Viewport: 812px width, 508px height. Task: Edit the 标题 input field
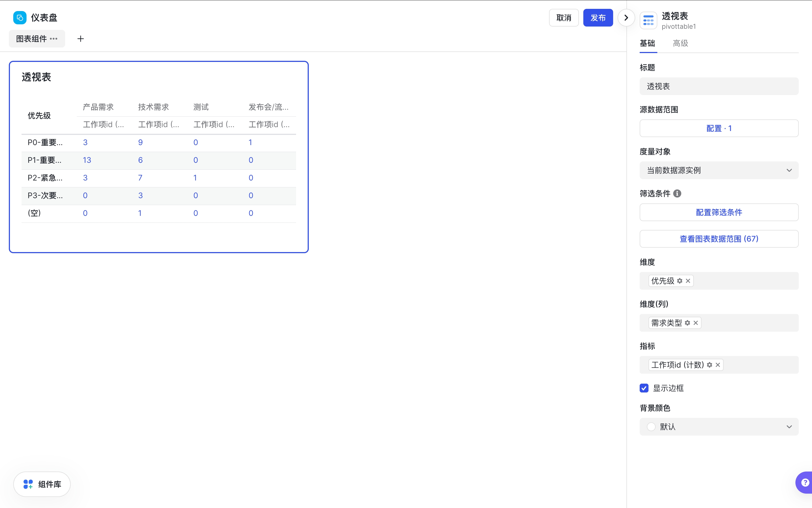(719, 86)
